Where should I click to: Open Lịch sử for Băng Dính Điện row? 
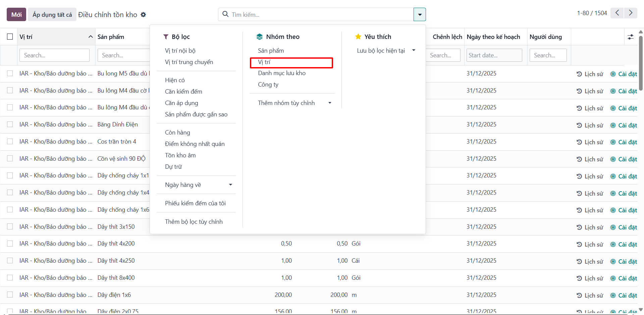pos(590,125)
